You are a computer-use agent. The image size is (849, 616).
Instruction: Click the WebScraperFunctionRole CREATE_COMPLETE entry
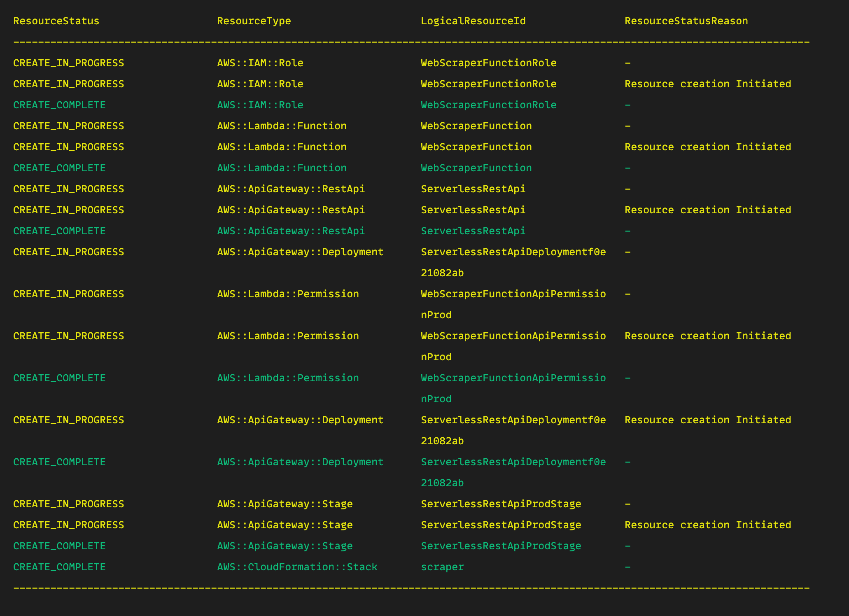pyautogui.click(x=488, y=105)
